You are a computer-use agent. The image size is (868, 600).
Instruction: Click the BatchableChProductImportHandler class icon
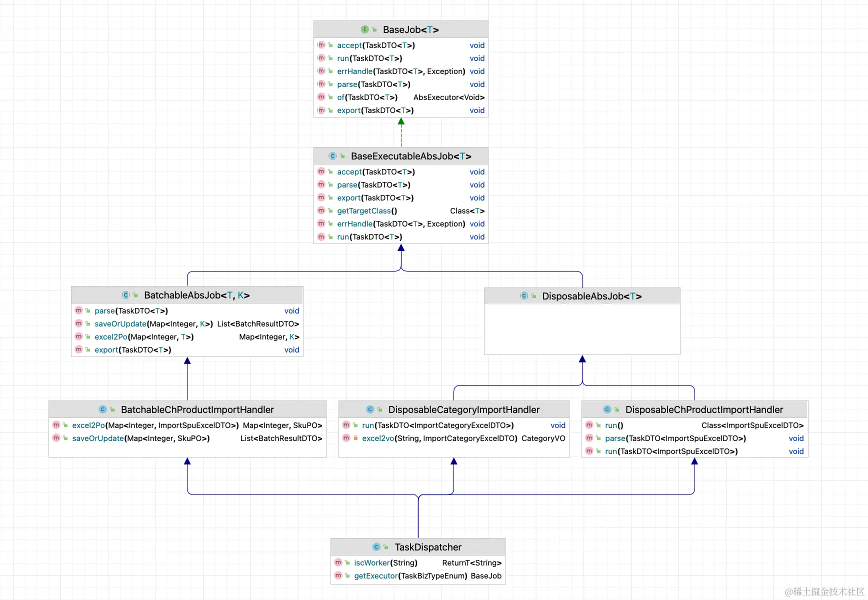pos(102,409)
